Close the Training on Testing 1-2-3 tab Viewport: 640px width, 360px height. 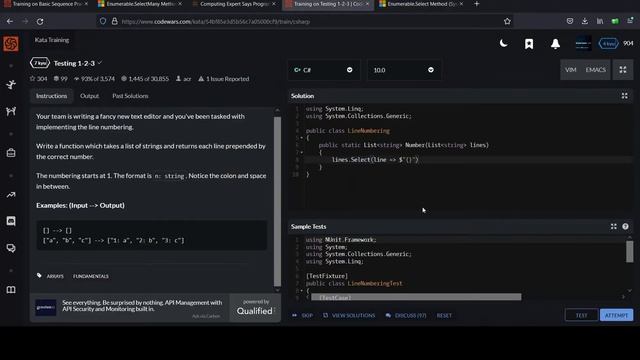click(367, 4)
